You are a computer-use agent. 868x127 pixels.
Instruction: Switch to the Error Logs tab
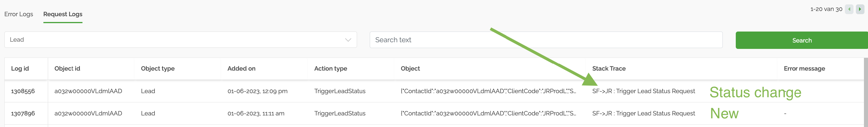[19, 14]
